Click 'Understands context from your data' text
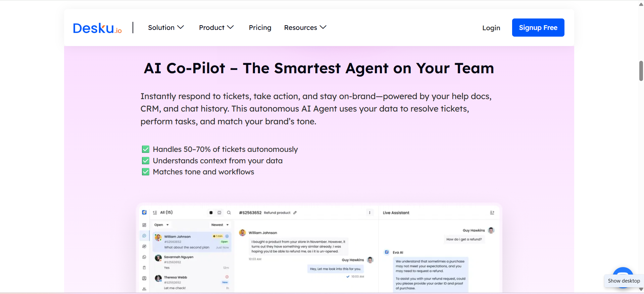644x294 pixels. pos(218,161)
